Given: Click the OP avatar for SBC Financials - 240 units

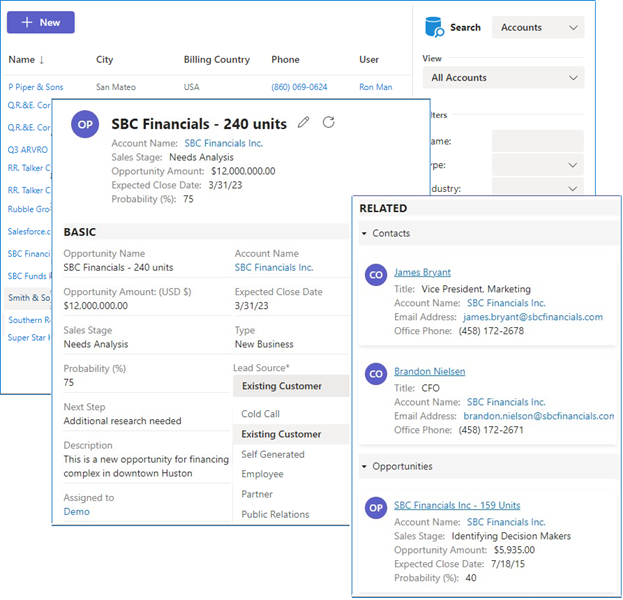Looking at the screenshot, I should tap(85, 126).
